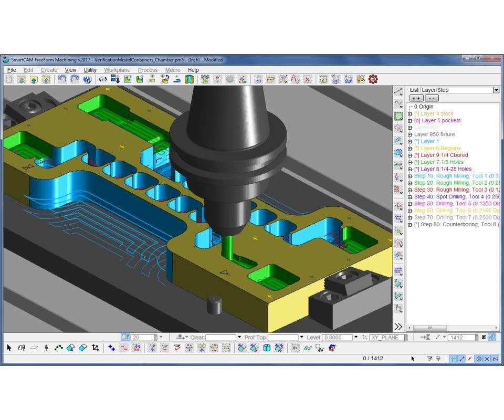Image resolution: width=504 pixels, height=420 pixels.
Task: Click the drill tool icon in bottom toolbar
Action: [46, 348]
